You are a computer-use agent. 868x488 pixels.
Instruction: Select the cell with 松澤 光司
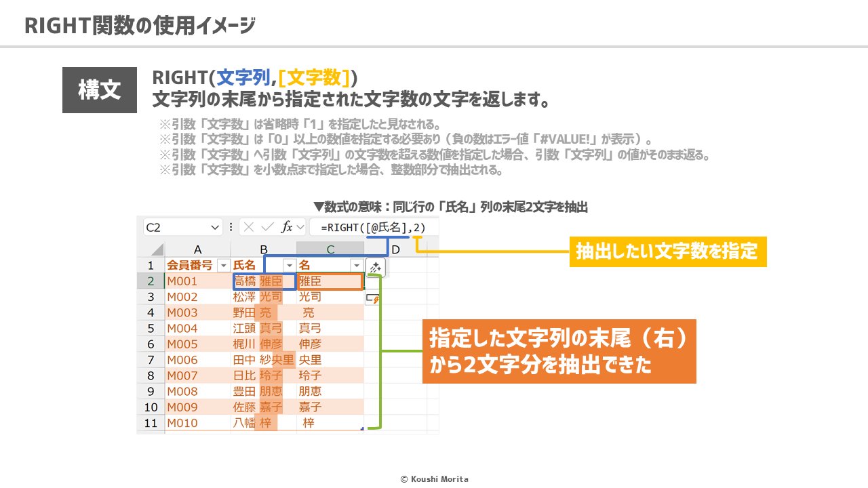click(x=264, y=297)
